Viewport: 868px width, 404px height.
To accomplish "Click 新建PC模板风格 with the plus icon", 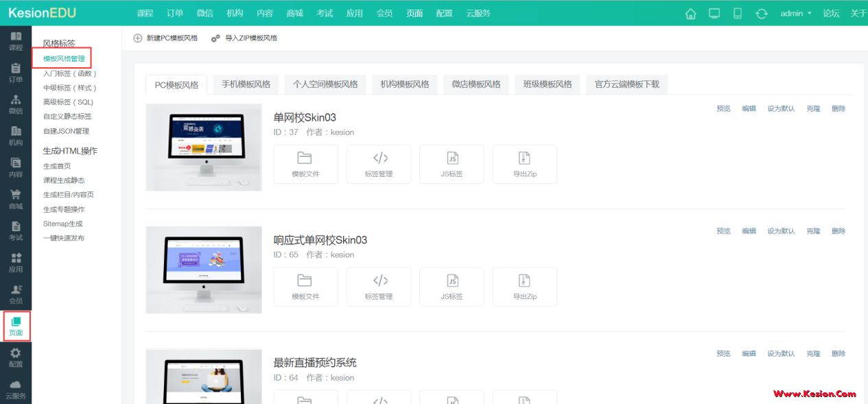I will click(165, 38).
